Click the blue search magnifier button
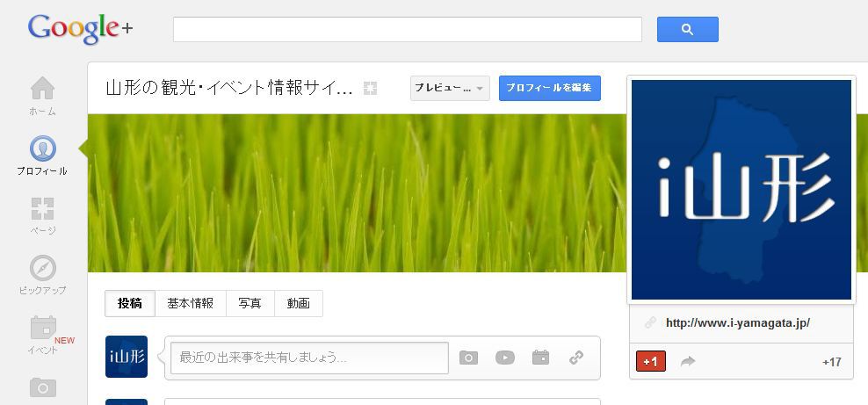The width and height of the screenshot is (868, 405). pyautogui.click(x=688, y=29)
